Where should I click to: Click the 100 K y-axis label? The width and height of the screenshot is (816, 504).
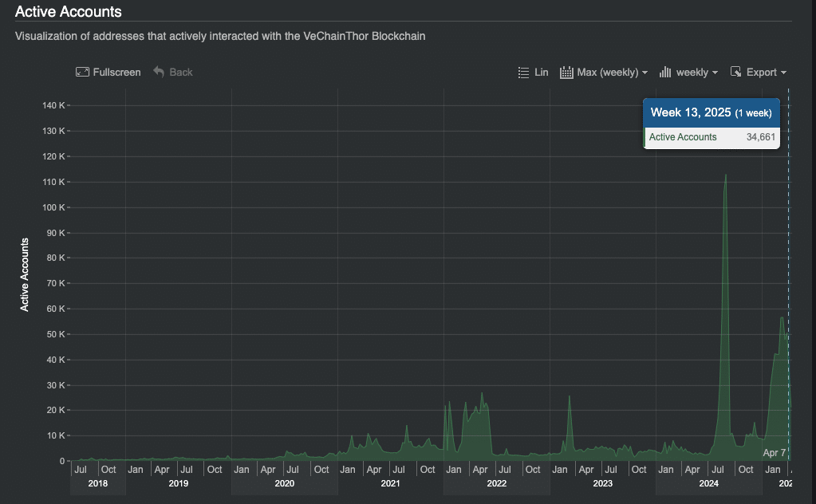tap(53, 207)
